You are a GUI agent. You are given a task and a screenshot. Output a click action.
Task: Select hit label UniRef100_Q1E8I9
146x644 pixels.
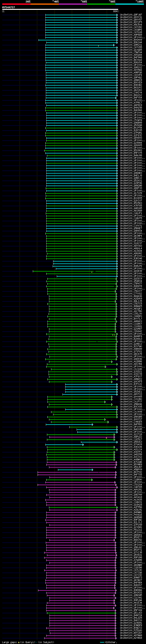tap(131, 278)
